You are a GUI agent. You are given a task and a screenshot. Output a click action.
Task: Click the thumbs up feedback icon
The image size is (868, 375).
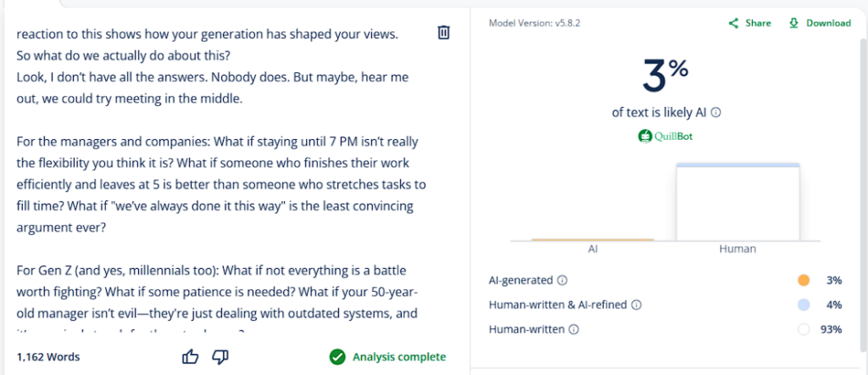pos(191,357)
